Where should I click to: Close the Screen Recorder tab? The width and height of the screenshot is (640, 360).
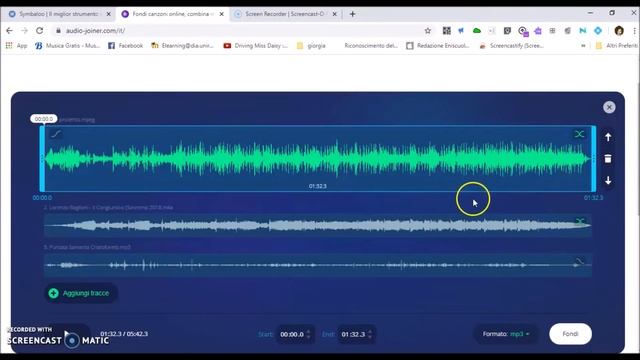click(335, 14)
